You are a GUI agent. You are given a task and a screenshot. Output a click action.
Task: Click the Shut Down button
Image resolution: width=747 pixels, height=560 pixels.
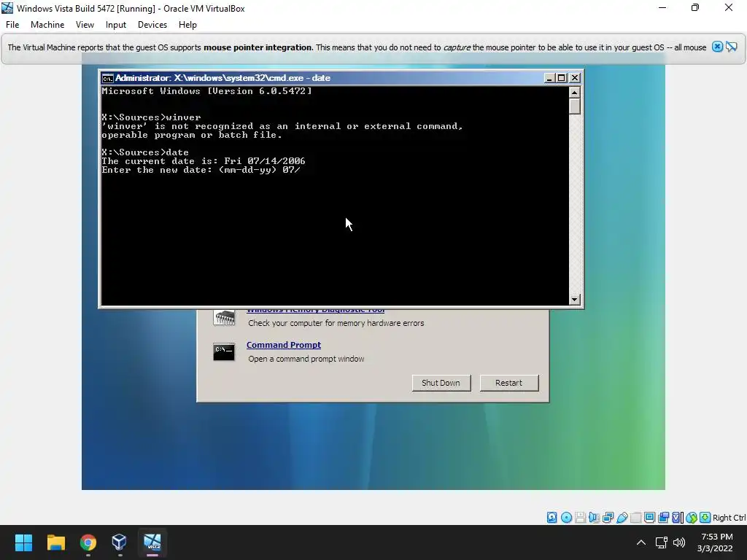tap(441, 383)
